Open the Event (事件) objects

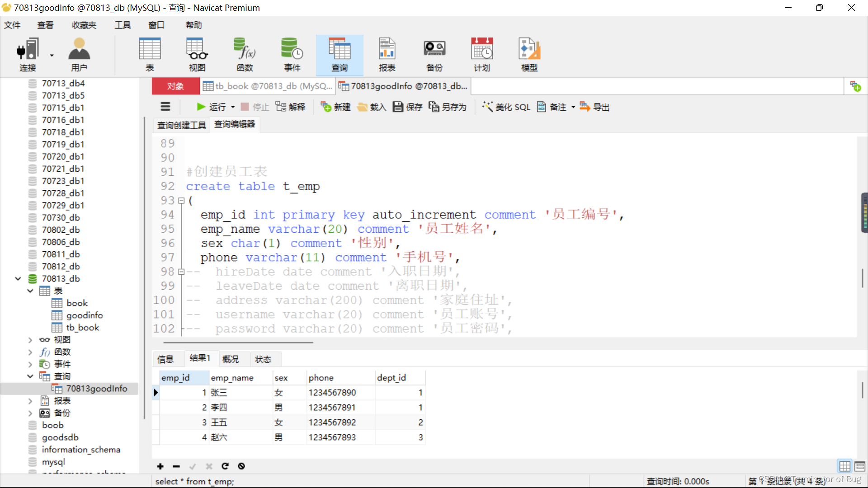[292, 55]
